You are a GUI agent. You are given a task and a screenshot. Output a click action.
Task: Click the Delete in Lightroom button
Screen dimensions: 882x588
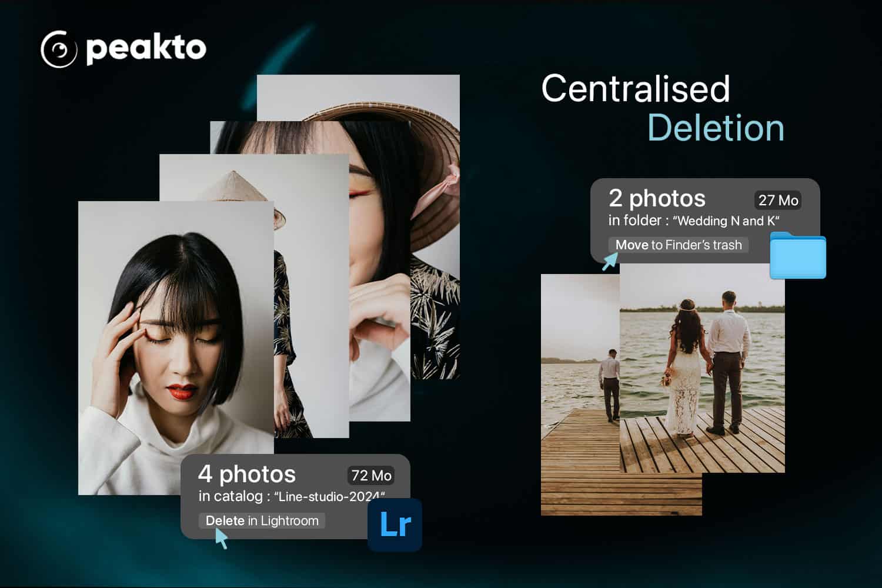pyautogui.click(x=262, y=520)
